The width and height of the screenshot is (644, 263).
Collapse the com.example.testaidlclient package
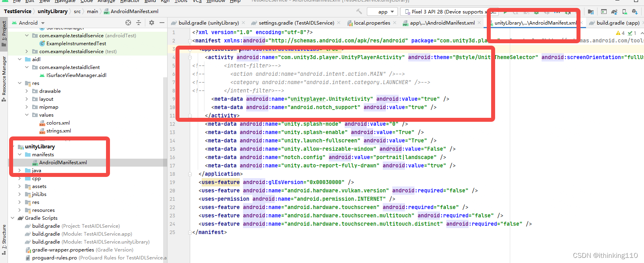pos(27,67)
